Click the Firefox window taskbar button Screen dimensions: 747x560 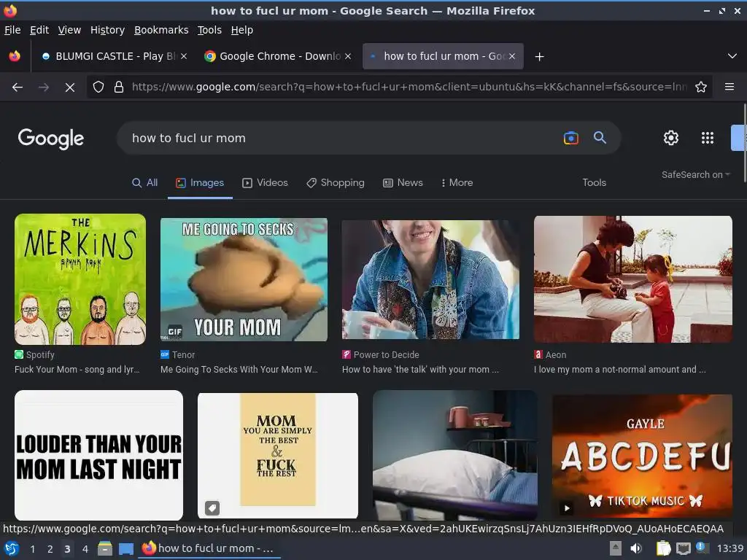tap(209, 549)
